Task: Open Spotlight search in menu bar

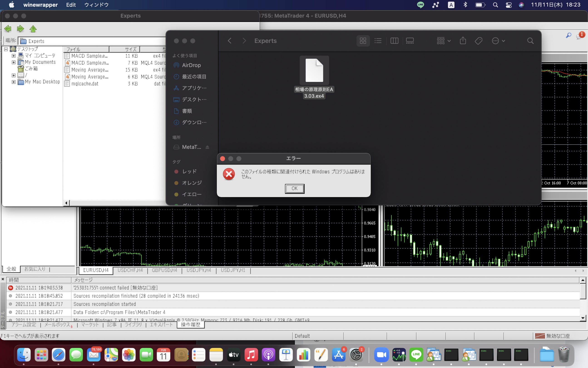Action: pyautogui.click(x=495, y=5)
